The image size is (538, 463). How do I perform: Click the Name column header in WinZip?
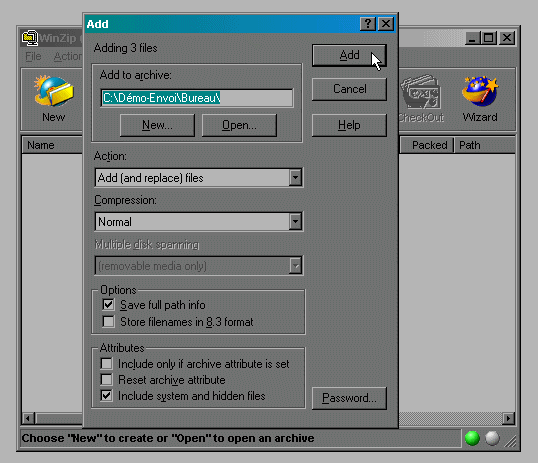coord(52,145)
